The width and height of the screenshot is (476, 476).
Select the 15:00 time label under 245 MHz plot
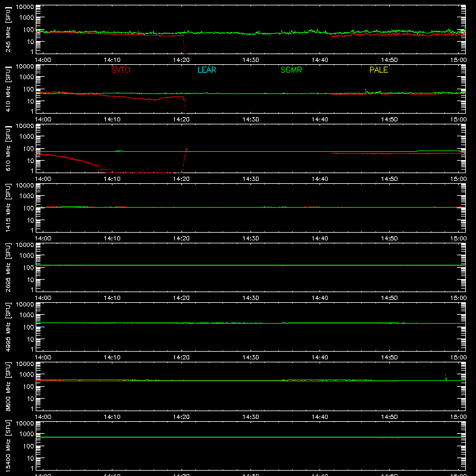458,60
